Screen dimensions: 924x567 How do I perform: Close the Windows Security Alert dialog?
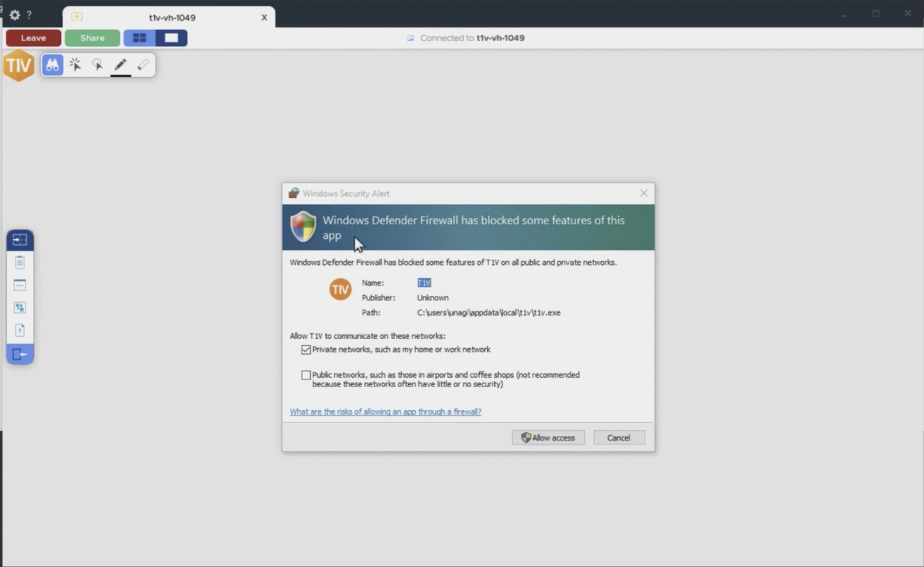pos(644,193)
